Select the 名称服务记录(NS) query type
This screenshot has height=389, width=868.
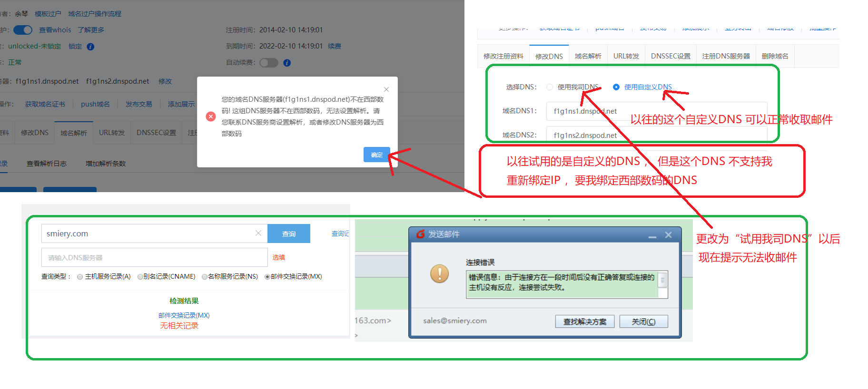pyautogui.click(x=205, y=277)
